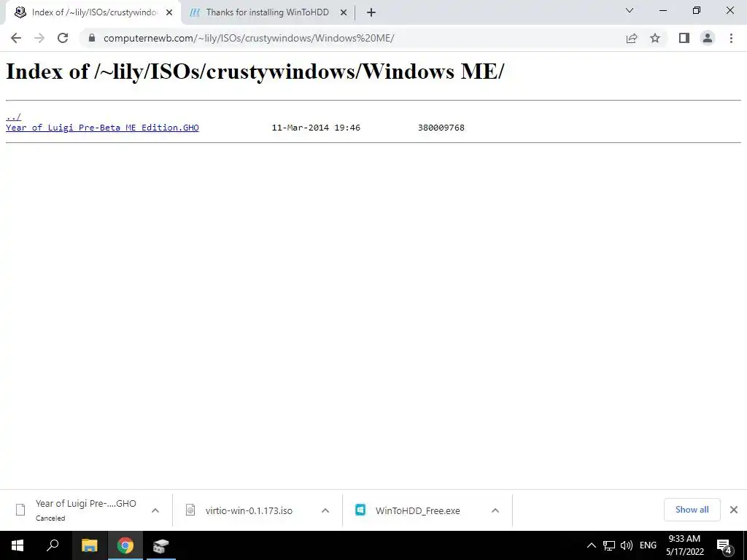Open volume control tray icon
Viewport: 747px width, 560px height.
point(627,545)
